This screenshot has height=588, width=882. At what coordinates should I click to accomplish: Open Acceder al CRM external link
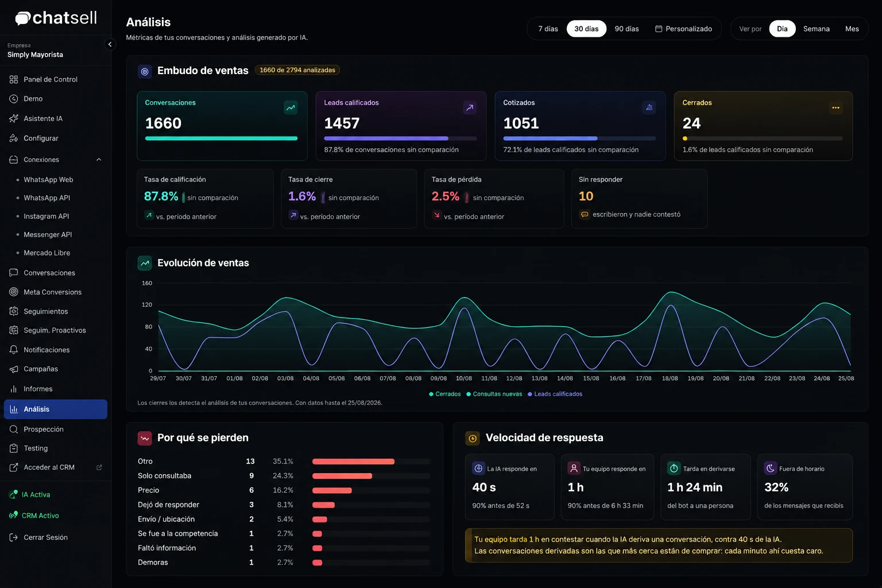pyautogui.click(x=49, y=467)
